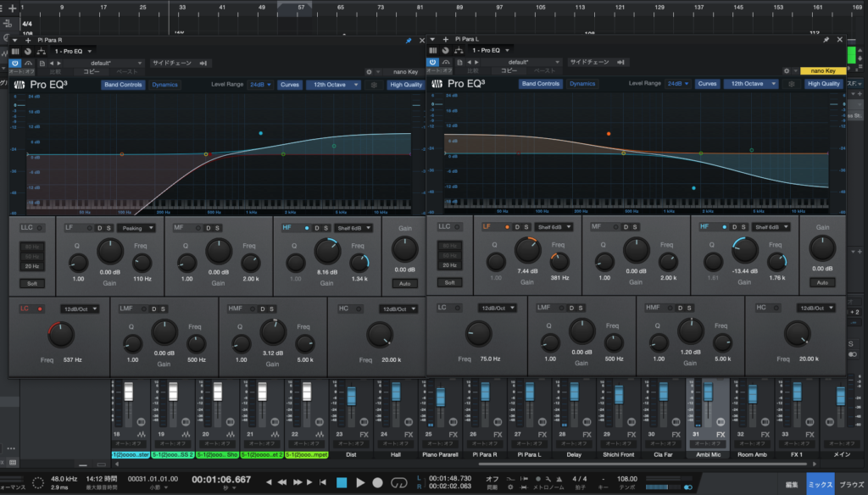Open the left 1 - Pro EQ insert dropdown
The height and width of the screenshot is (495, 868).
73,51
